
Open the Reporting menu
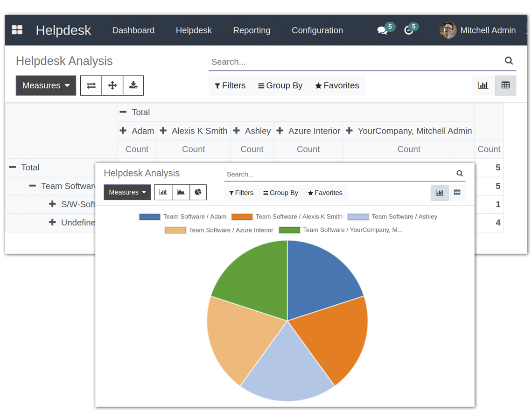(252, 30)
